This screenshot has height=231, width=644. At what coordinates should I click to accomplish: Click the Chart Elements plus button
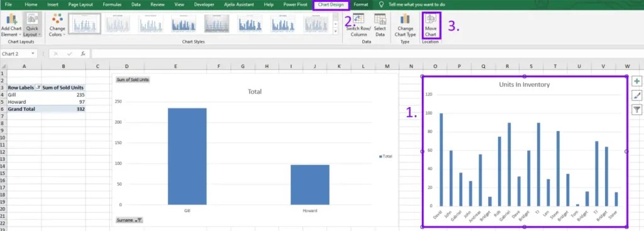tap(636, 81)
